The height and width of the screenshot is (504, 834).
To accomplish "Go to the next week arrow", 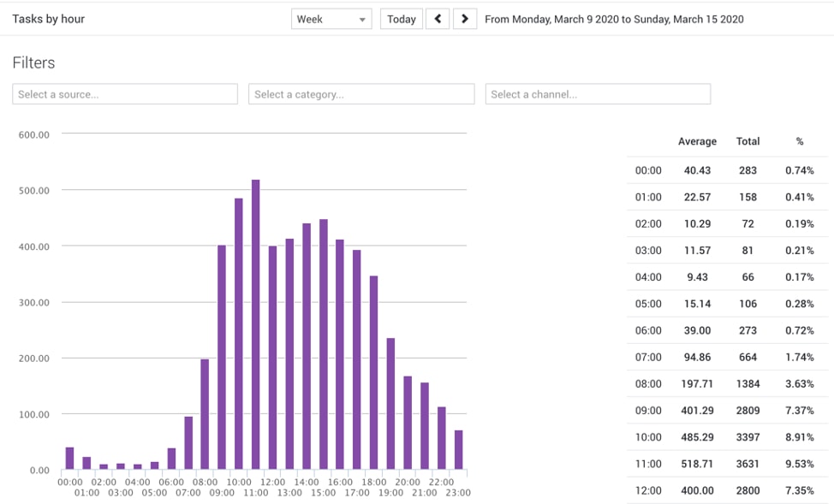I will [464, 19].
